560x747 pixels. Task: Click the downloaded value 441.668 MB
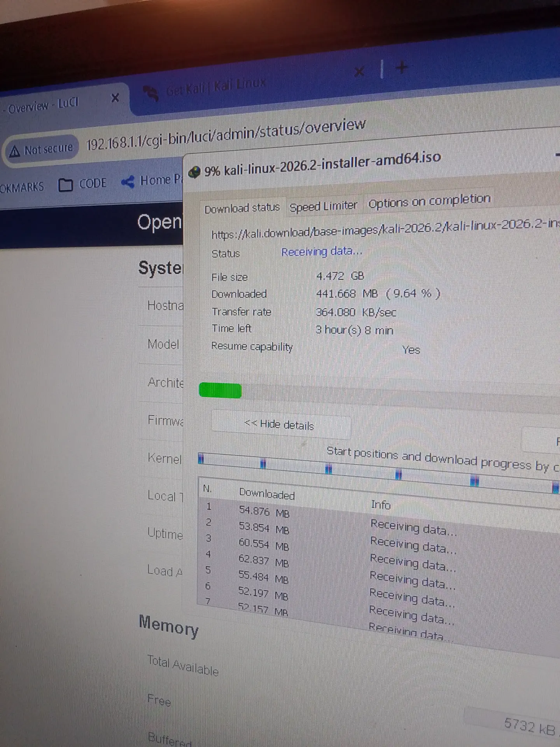[378, 294]
